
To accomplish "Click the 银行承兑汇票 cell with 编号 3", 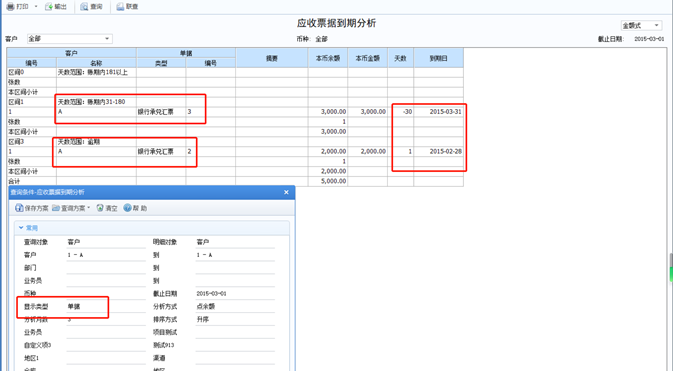I will 161,112.
